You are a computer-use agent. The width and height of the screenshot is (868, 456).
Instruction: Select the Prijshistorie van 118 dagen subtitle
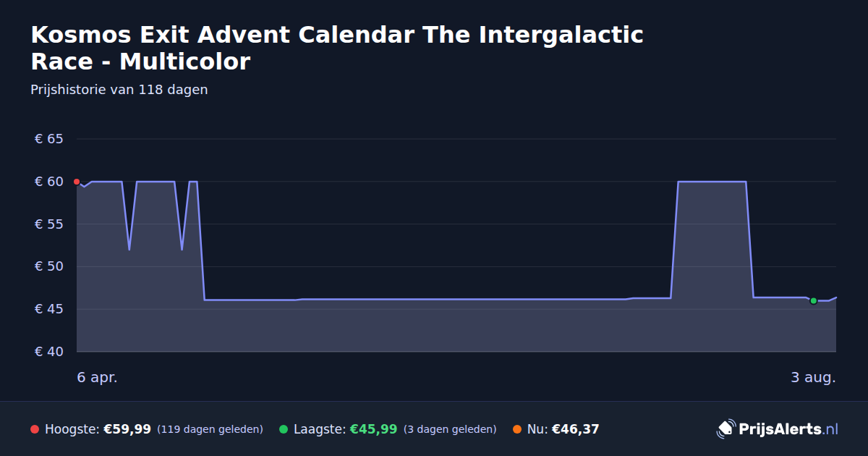(119, 90)
